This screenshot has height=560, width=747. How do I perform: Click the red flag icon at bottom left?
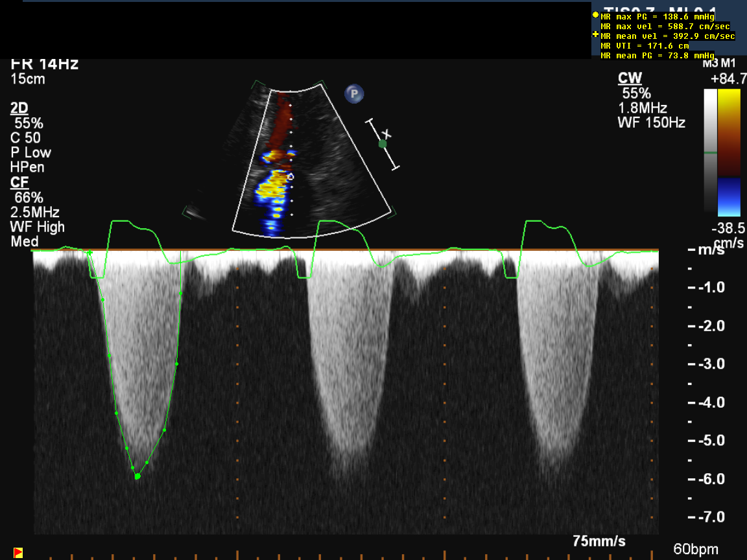pyautogui.click(x=18, y=552)
